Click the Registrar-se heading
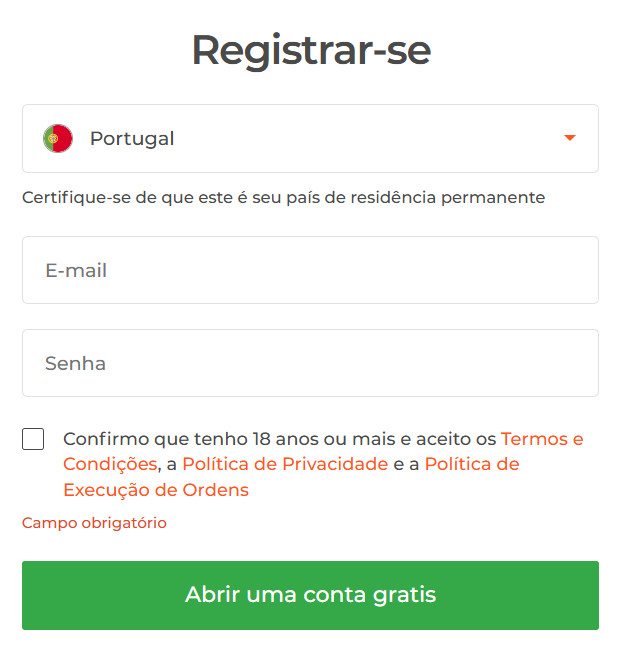 [x=310, y=50]
